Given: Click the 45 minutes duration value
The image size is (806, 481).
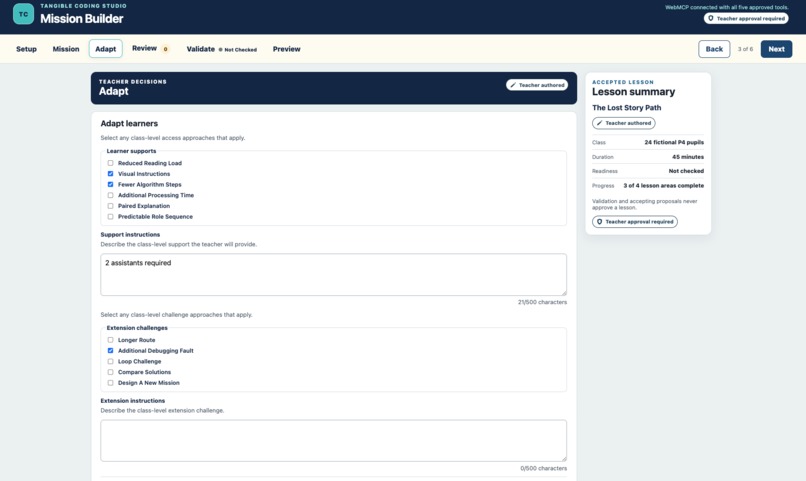Looking at the screenshot, I should pos(688,157).
